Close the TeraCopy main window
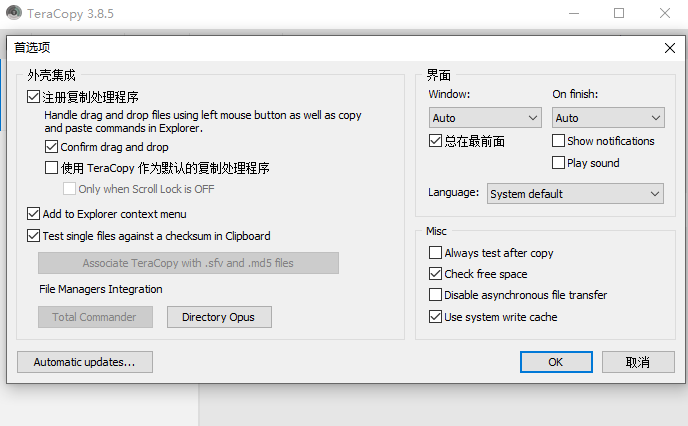The height and width of the screenshot is (426, 688). (665, 13)
